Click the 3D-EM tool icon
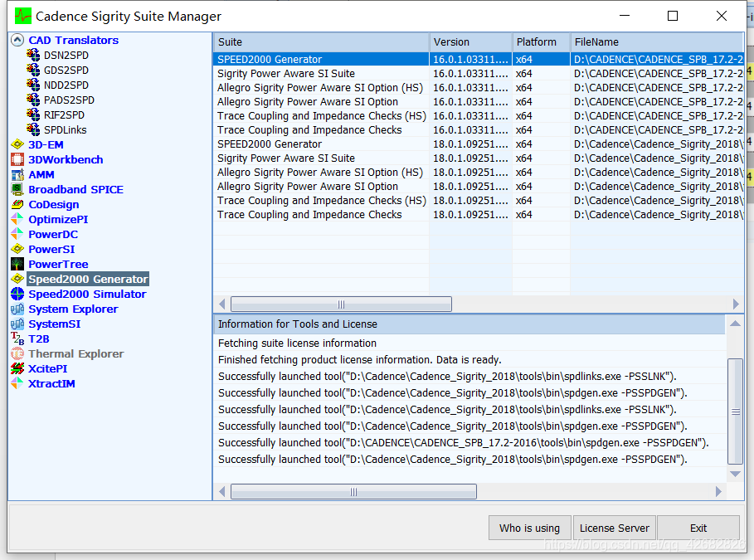The height and width of the screenshot is (560, 754). pos(17,144)
